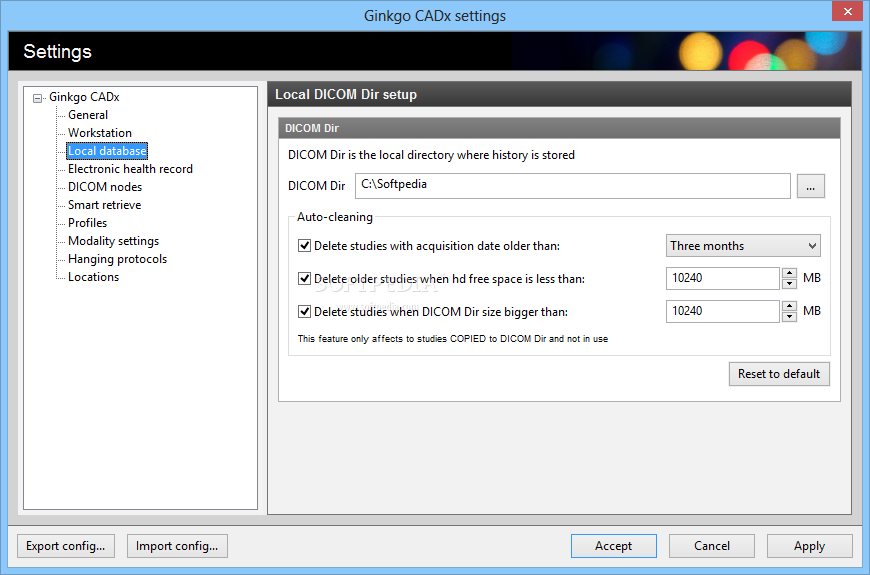Open Locations settings page
Image resolution: width=870 pixels, height=575 pixels.
coord(93,277)
